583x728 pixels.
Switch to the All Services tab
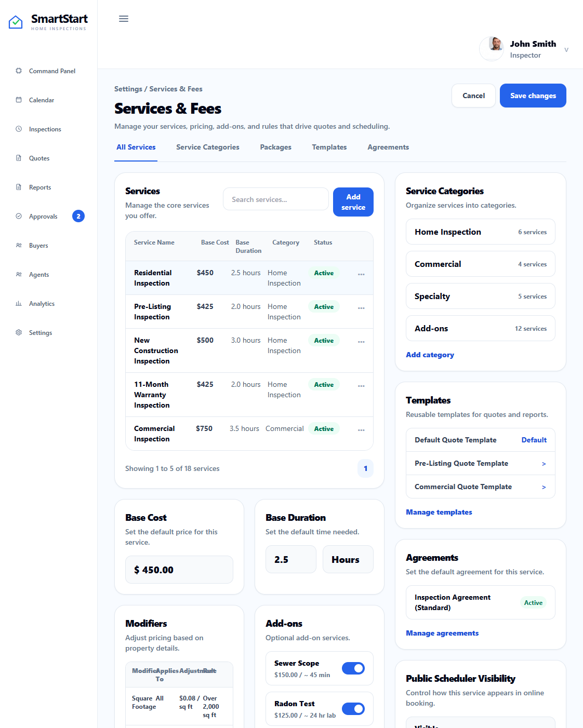click(x=136, y=147)
